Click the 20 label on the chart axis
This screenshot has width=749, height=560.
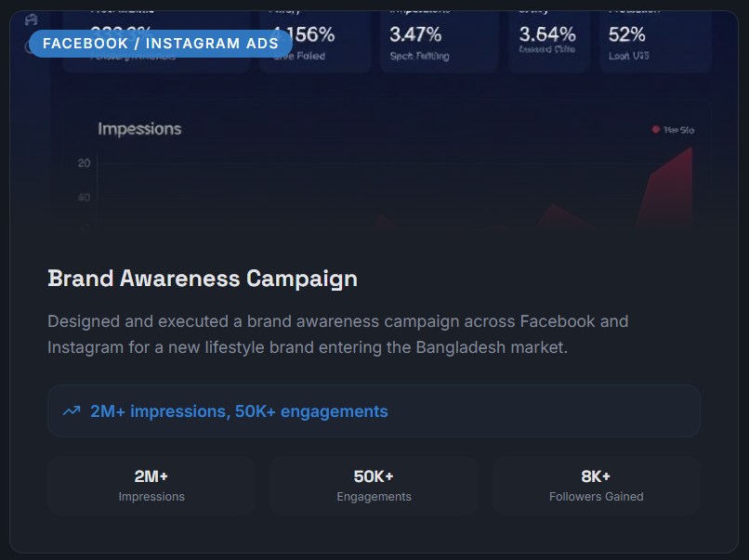point(84,163)
